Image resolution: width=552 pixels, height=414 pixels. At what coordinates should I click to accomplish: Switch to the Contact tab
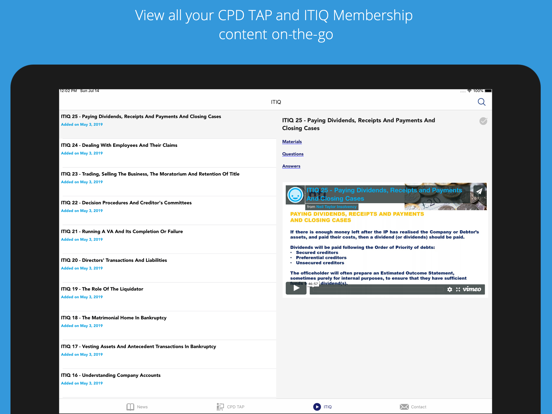(413, 407)
